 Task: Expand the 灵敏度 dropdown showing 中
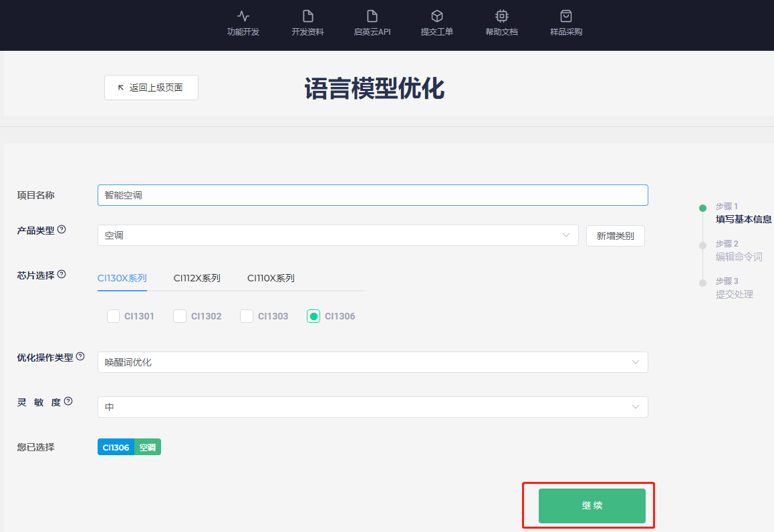click(372, 407)
